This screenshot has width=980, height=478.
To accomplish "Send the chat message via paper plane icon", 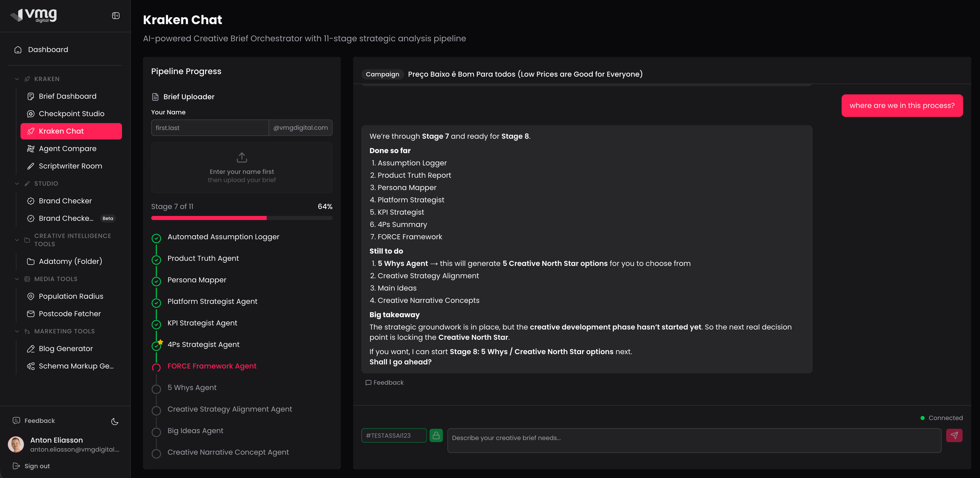I will pos(955,435).
